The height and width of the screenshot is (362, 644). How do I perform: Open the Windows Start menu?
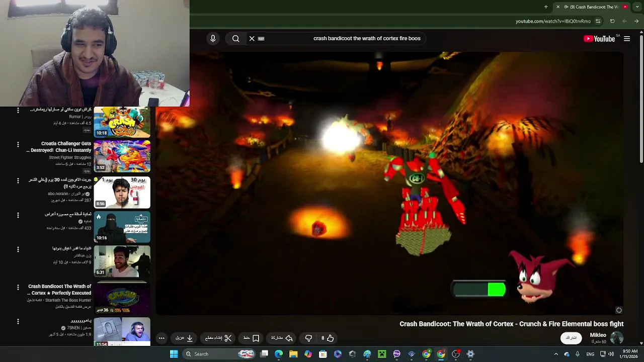tap(174, 354)
